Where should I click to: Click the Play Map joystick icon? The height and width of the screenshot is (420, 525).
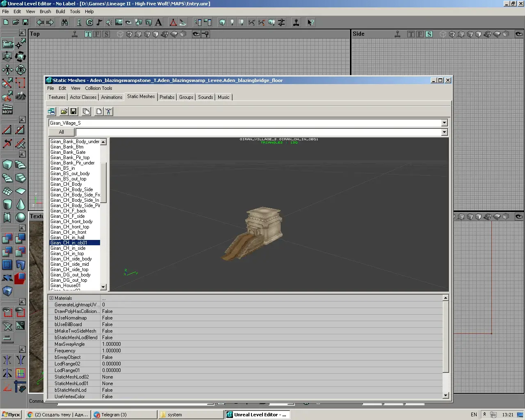[x=296, y=23]
